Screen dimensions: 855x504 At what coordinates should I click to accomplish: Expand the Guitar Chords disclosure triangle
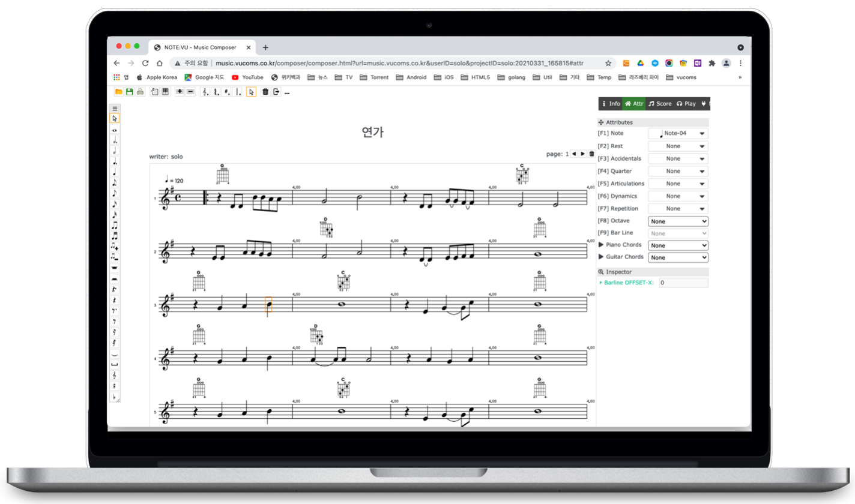tap(601, 257)
